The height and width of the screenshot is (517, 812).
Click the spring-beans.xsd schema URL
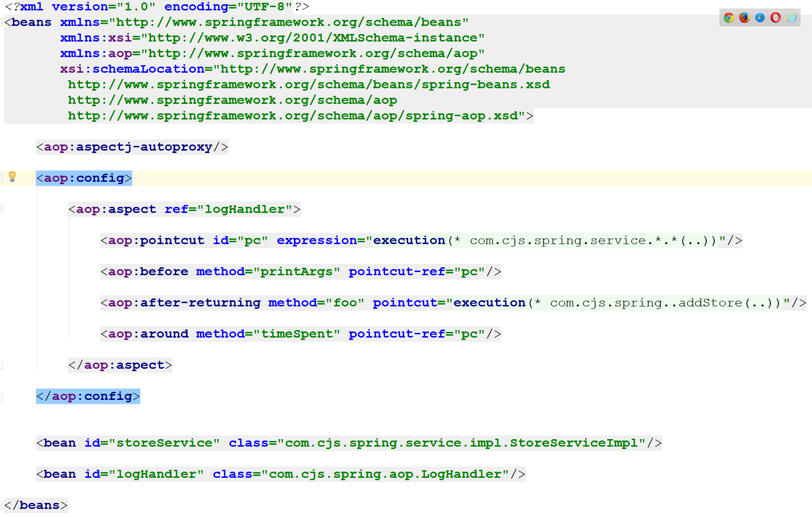308,85
